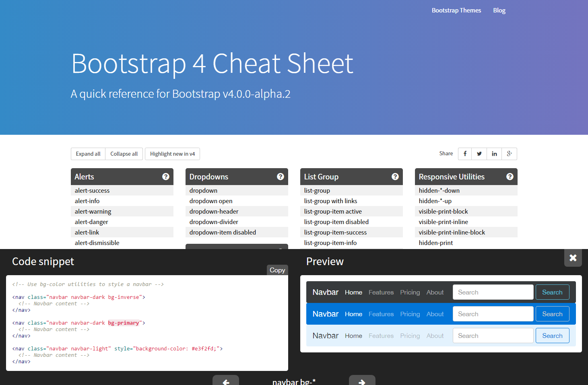Focus search field in dark navbar
The width and height of the screenshot is (588, 385).
tap(493, 292)
